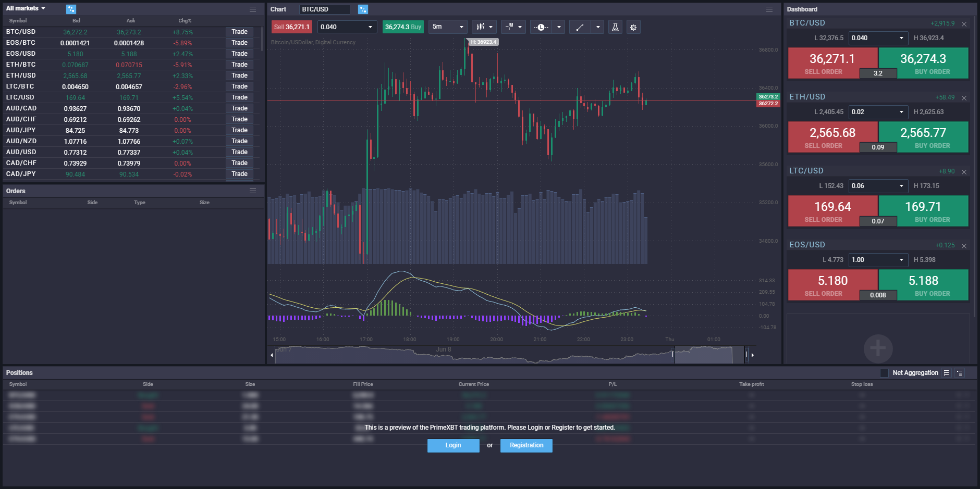Close the BTC/USD dashboard widget
The height and width of the screenshot is (489, 980).
pyautogui.click(x=964, y=24)
